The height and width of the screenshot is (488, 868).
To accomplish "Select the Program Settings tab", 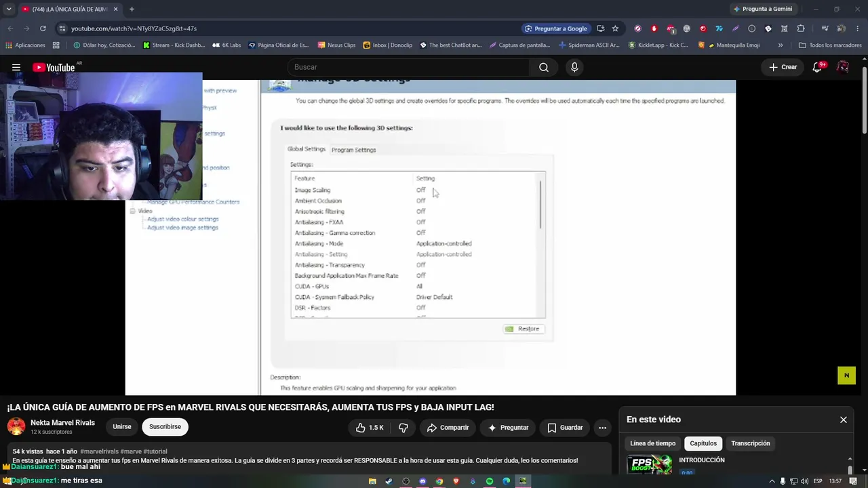I will click(353, 150).
